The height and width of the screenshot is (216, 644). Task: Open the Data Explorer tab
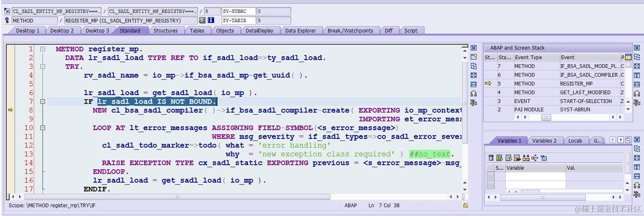(x=300, y=30)
